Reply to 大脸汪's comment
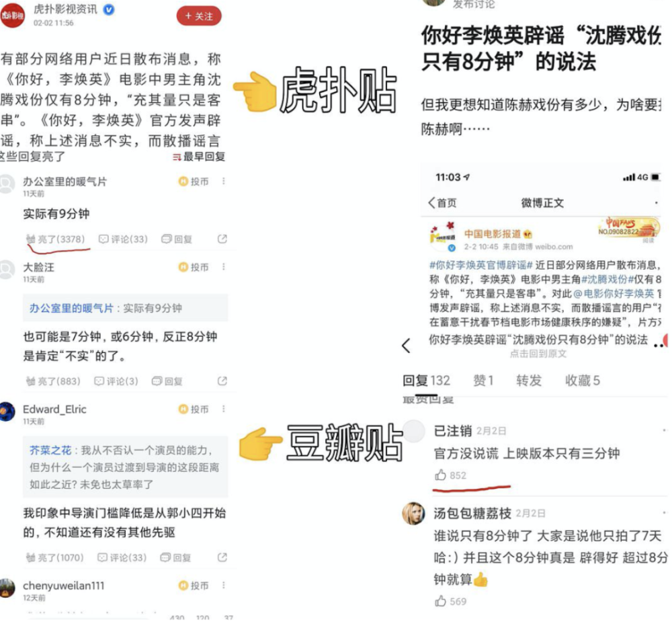Image resolution: width=672 pixels, height=632 pixels. click(167, 381)
